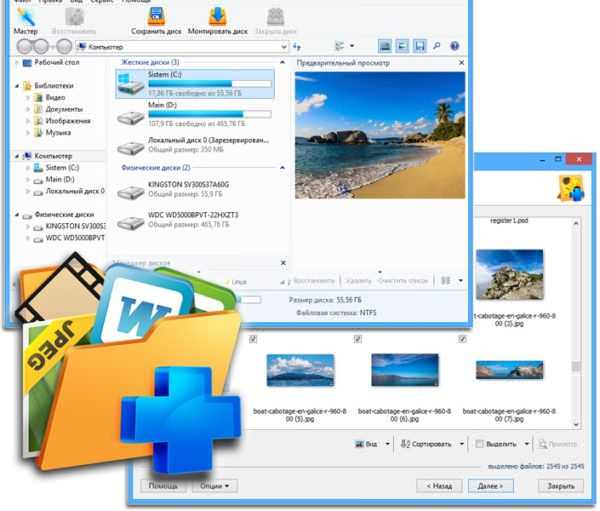The width and height of the screenshot is (600, 511).
Task: Collapse the Жесткие диски (3) group
Action: coord(282,62)
